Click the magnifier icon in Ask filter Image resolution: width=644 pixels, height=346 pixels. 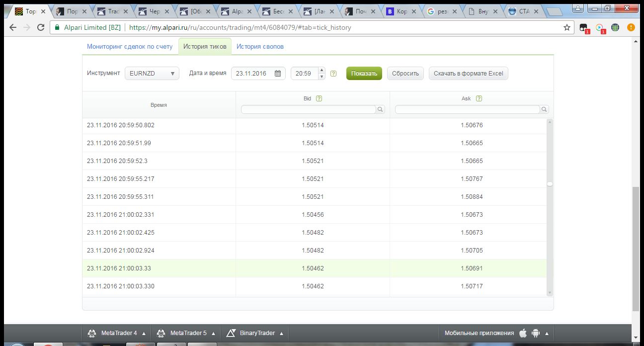pyautogui.click(x=544, y=109)
